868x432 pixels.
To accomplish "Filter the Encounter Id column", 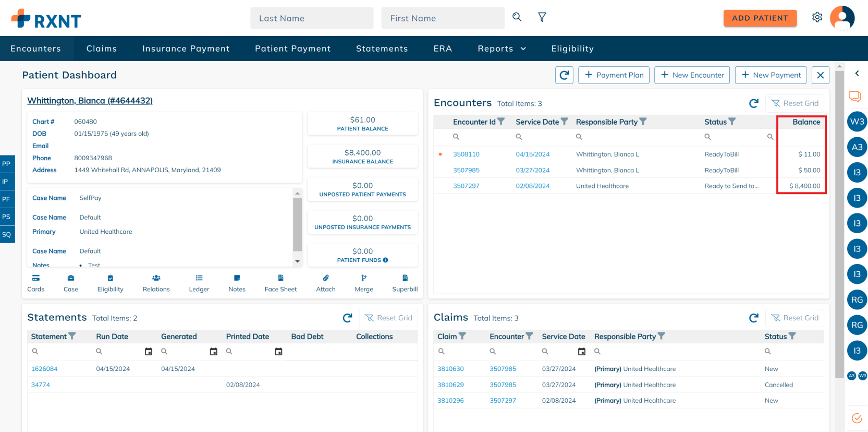I will 501,122.
